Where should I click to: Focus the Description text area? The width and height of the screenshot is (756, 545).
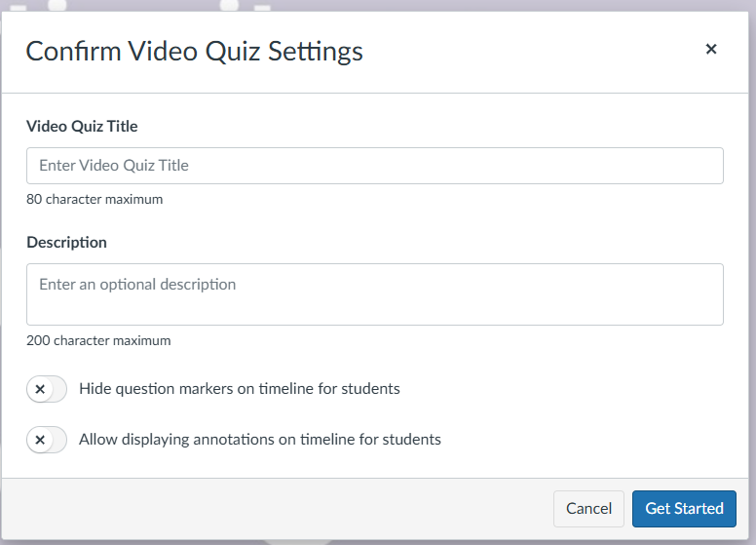point(374,293)
